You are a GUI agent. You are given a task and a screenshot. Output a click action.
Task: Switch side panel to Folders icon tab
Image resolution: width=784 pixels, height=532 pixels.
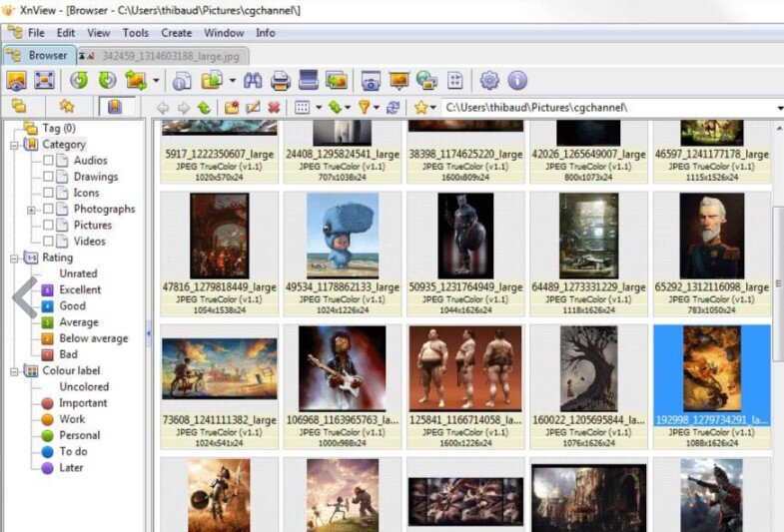(x=20, y=107)
